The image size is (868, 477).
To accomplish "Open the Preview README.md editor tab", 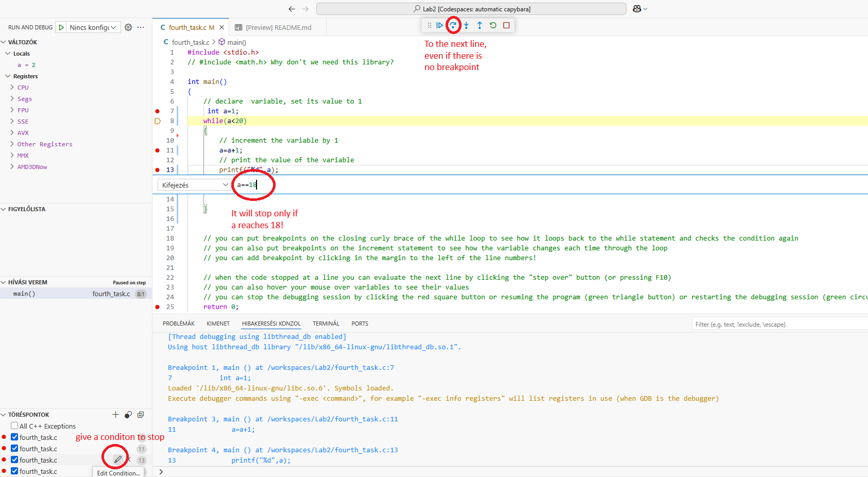I will (274, 27).
